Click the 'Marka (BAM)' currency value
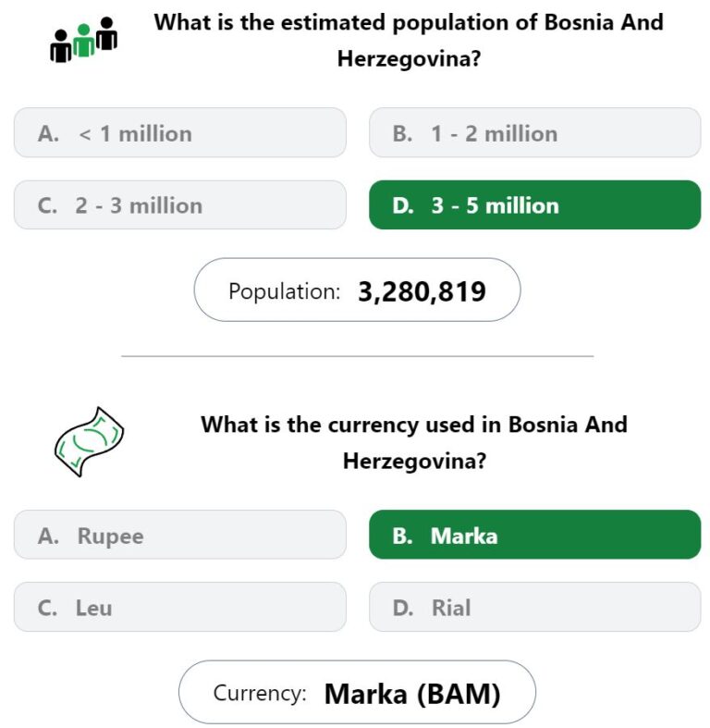Image resolution: width=710 pixels, height=728 pixels. coord(412,694)
